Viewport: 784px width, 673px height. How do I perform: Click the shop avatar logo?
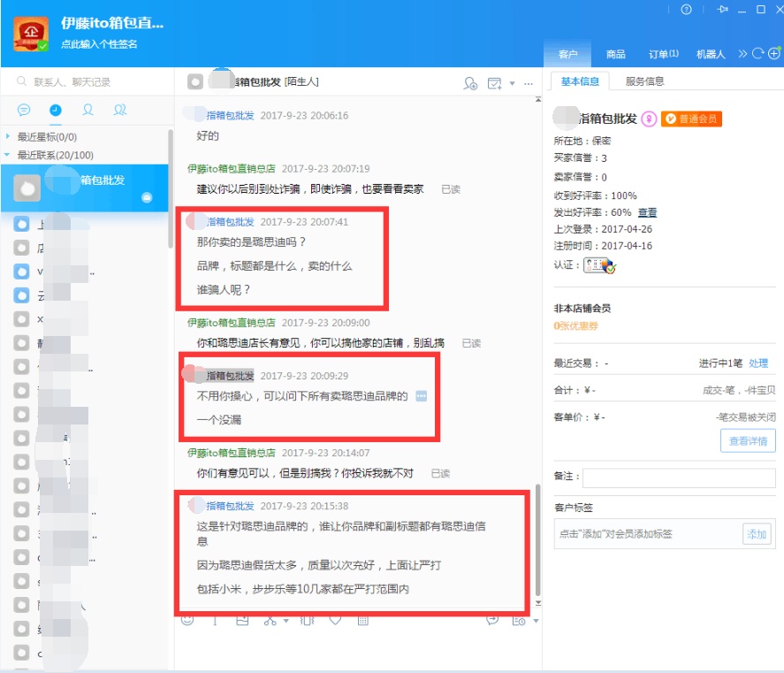[x=31, y=34]
